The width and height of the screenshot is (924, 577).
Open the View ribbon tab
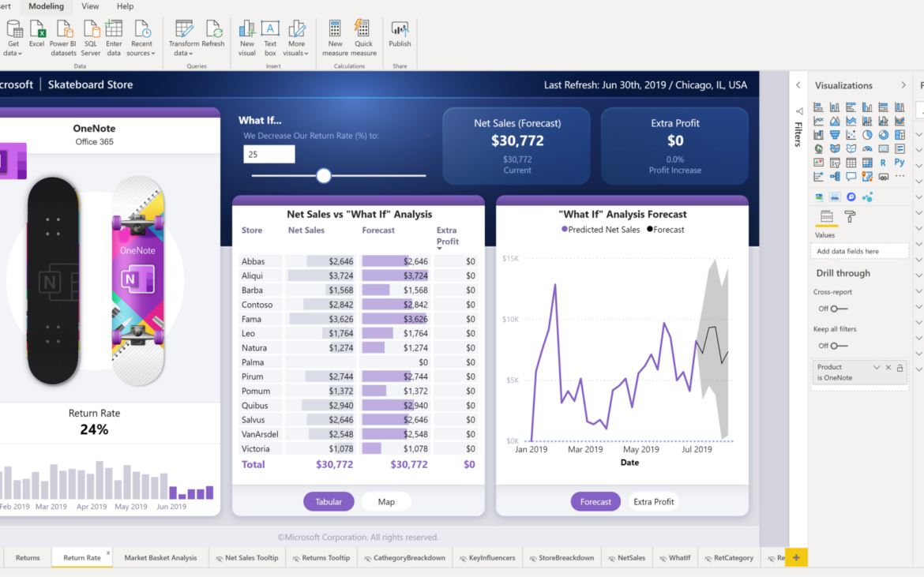pyautogui.click(x=90, y=6)
